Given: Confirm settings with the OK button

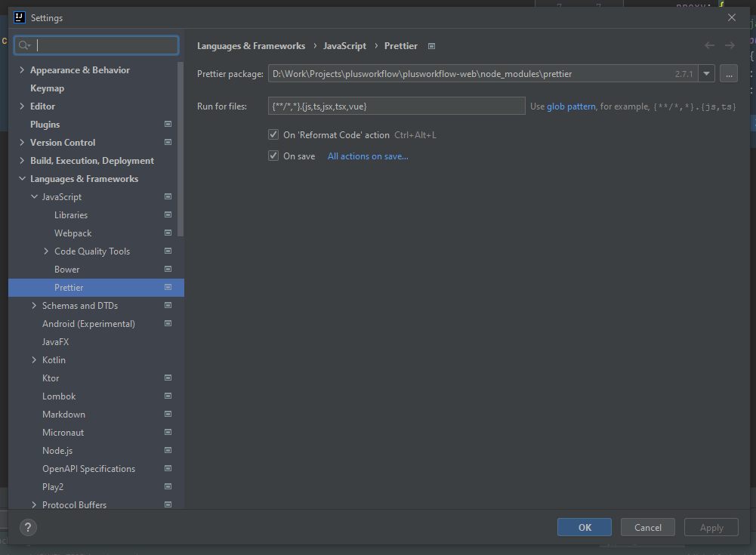Looking at the screenshot, I should point(585,527).
